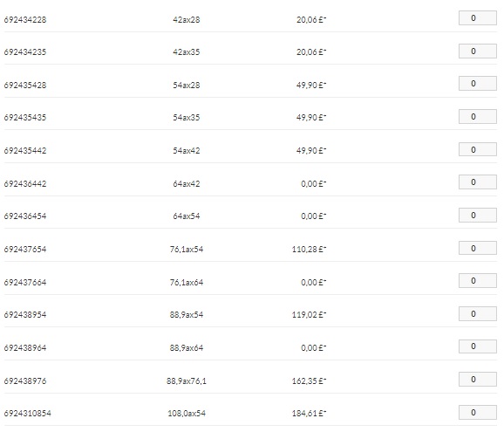Screen dimensions: 504x432
Task: Click quantity box for item 692437654
Action: pos(478,248)
